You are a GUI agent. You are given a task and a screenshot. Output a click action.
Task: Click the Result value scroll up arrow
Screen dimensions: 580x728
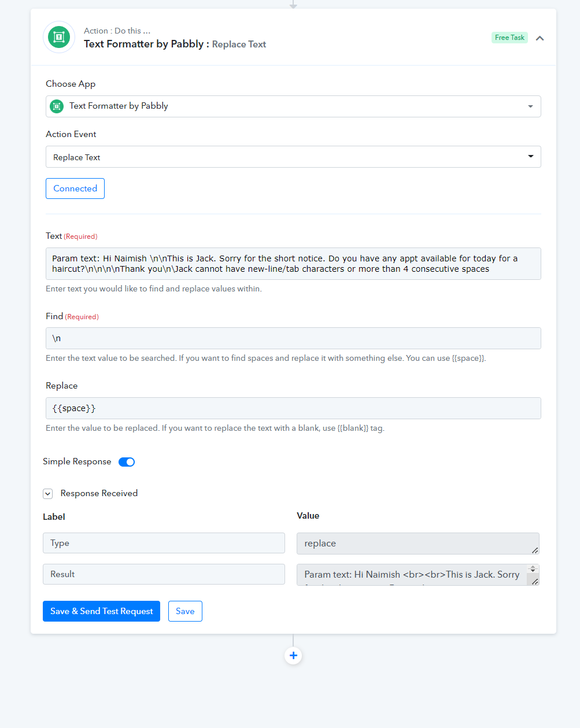pyautogui.click(x=533, y=568)
